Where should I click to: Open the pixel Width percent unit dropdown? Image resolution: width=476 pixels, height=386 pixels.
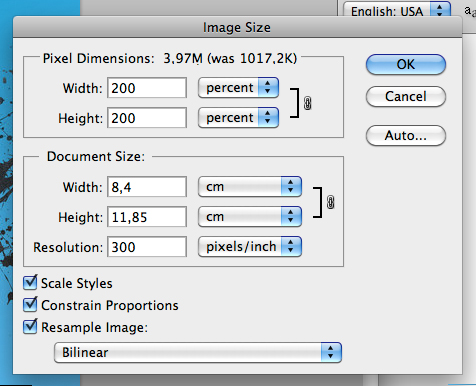tap(238, 88)
